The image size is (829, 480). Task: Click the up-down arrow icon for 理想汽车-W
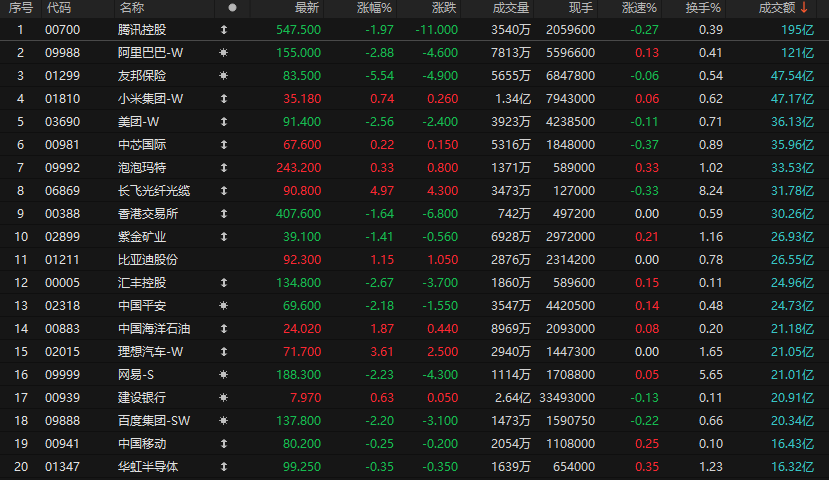click(224, 352)
